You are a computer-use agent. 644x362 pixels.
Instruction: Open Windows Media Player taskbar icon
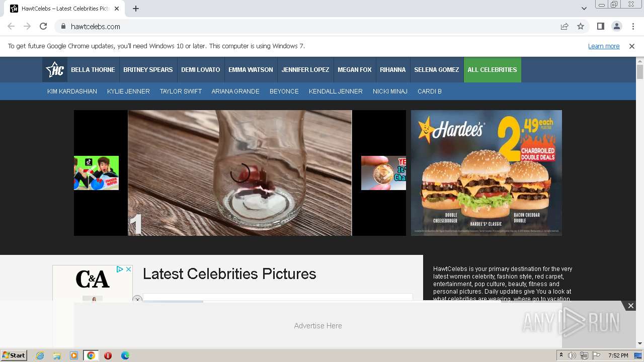(x=74, y=355)
